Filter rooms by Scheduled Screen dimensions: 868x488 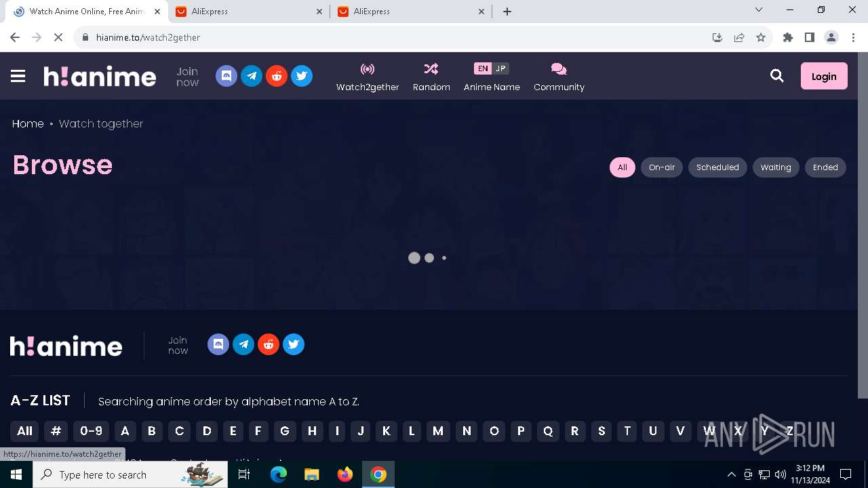[x=717, y=167]
